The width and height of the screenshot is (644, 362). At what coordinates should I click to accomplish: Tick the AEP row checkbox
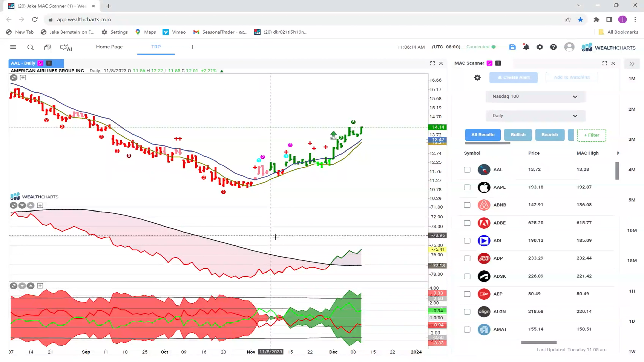tap(467, 294)
